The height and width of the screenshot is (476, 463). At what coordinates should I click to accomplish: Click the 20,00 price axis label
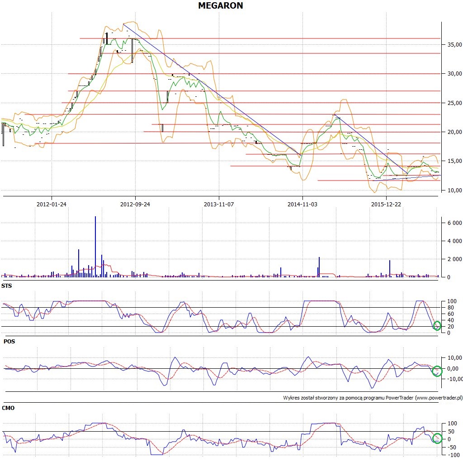455,132
